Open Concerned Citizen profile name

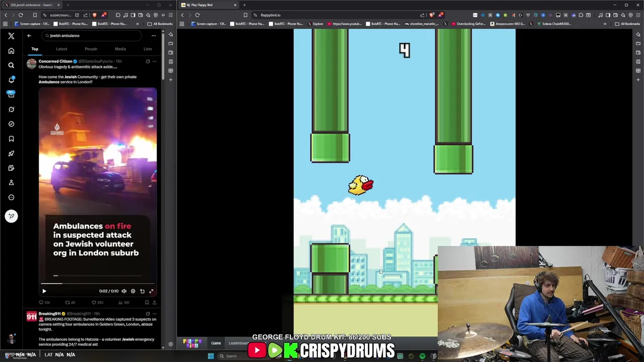point(55,61)
